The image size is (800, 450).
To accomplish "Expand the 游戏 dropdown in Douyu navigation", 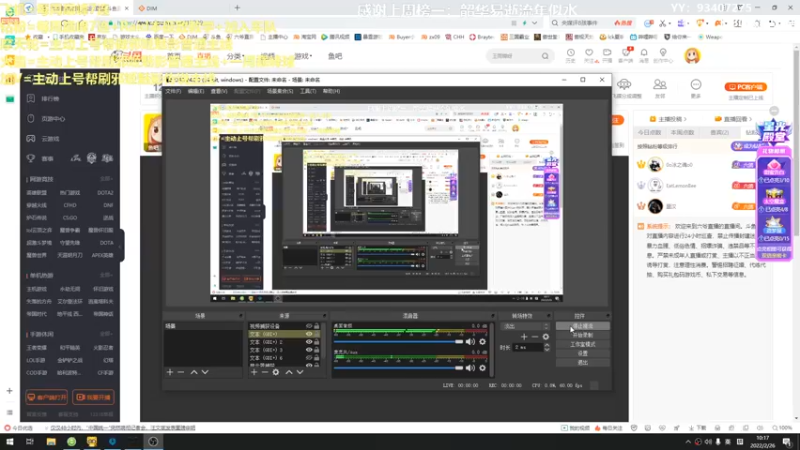I will (303, 56).
